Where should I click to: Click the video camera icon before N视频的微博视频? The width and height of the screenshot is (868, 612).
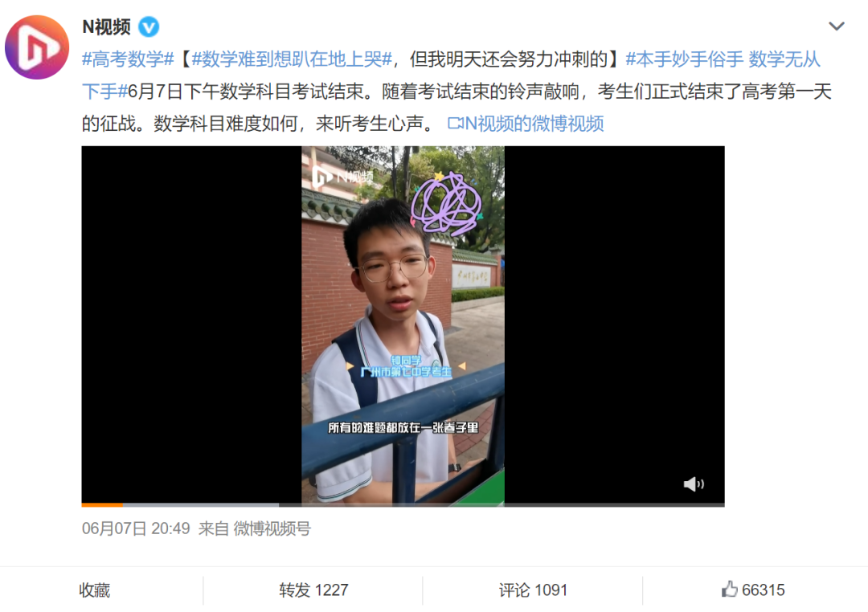(455, 124)
